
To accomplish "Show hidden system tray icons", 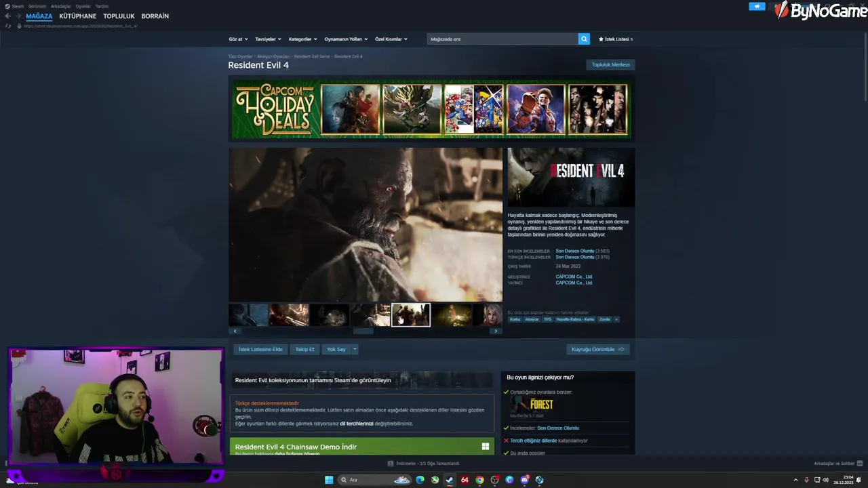I will click(x=795, y=480).
